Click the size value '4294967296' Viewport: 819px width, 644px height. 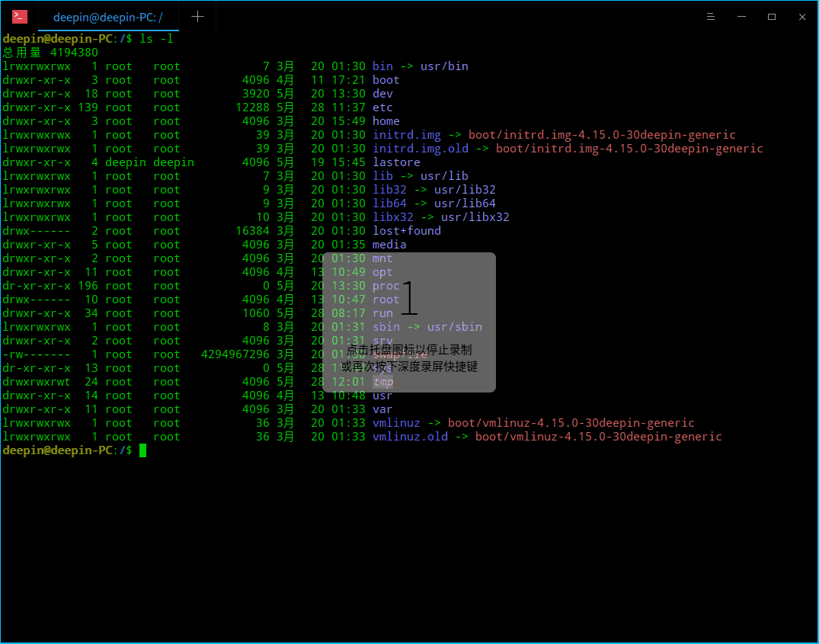click(x=235, y=354)
